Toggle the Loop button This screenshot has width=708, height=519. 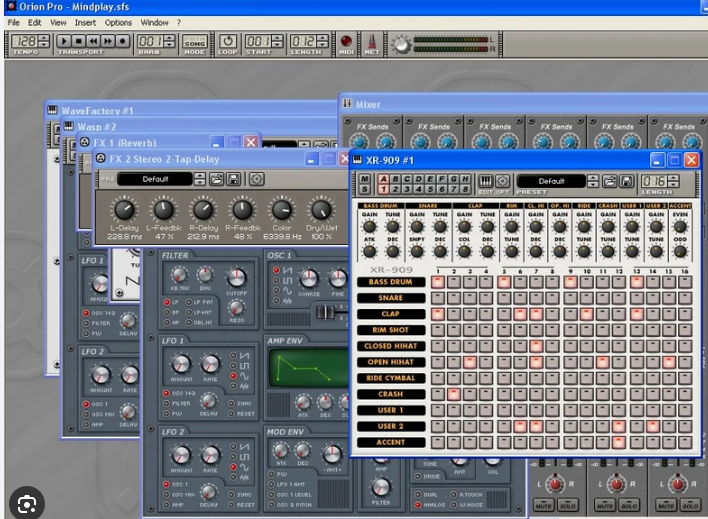pos(228,42)
